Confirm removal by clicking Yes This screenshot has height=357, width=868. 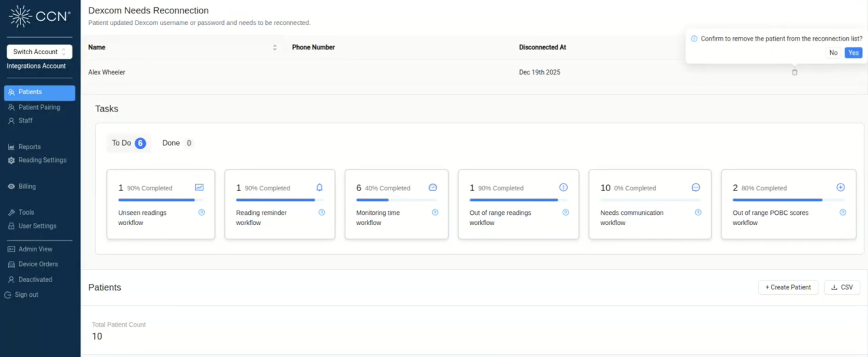coord(853,53)
